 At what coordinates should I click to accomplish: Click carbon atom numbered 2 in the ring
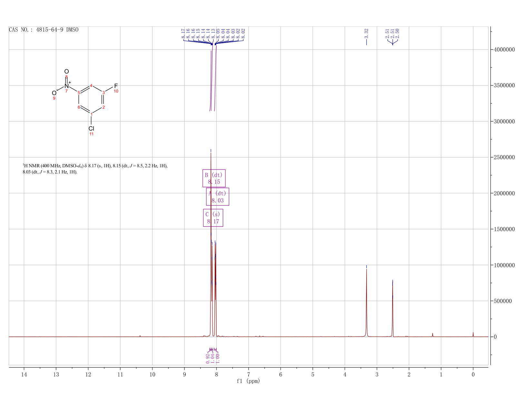coord(103,107)
